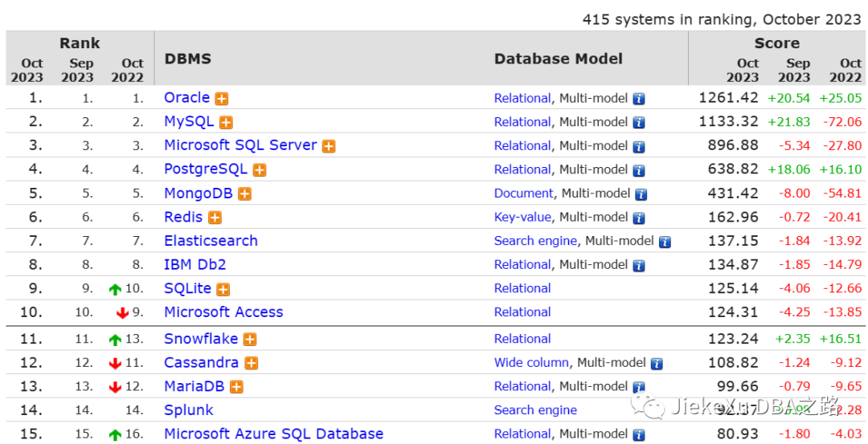868x444 pixels.
Task: Click the MySQL score 1133.32
Action: click(728, 122)
